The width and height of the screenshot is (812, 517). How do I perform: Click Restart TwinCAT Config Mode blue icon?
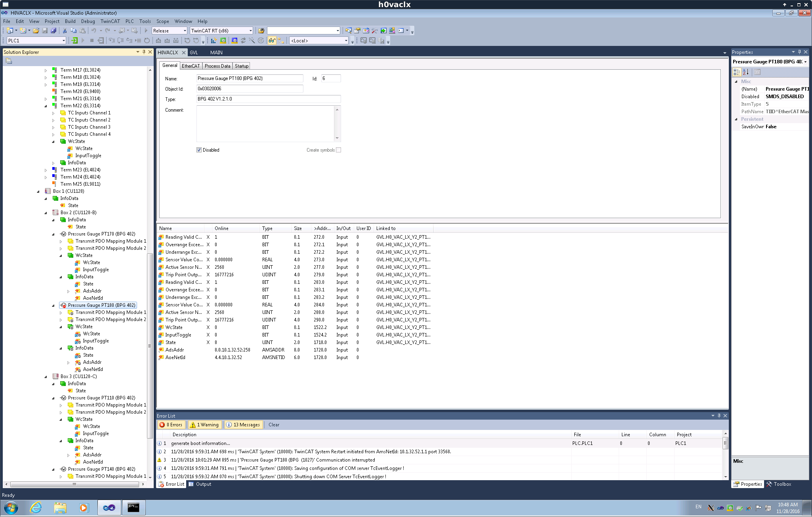[x=234, y=40]
